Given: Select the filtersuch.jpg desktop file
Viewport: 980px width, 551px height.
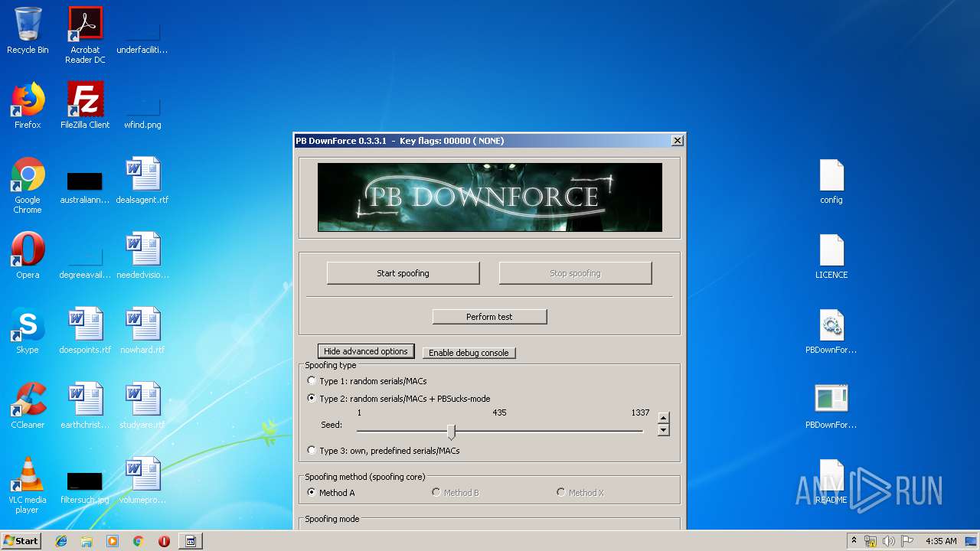Looking at the screenshot, I should (x=85, y=485).
